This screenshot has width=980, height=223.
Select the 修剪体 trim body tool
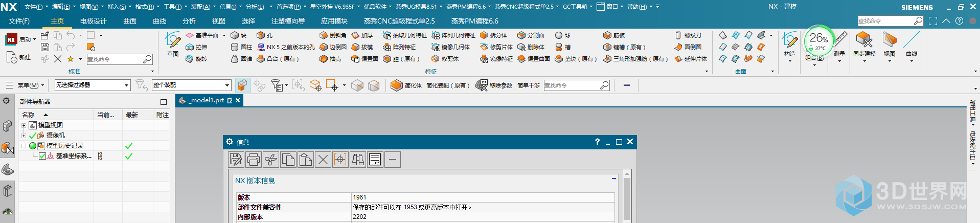tap(445, 59)
